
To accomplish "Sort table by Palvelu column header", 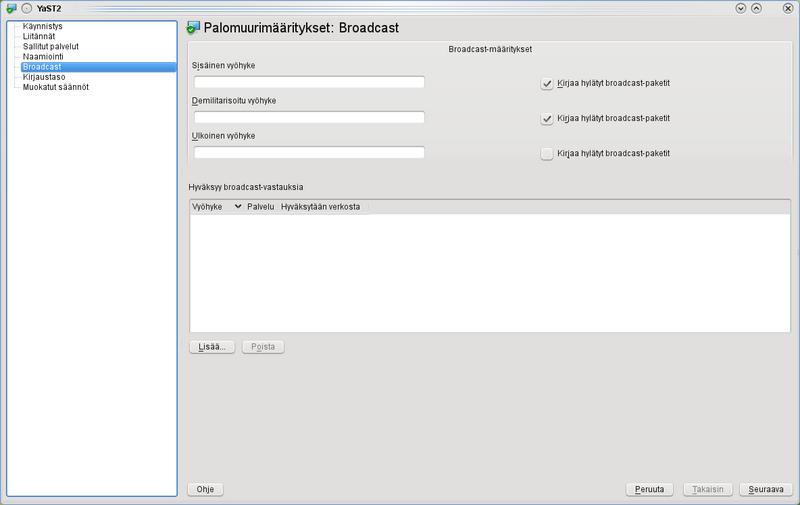I will click(x=260, y=206).
